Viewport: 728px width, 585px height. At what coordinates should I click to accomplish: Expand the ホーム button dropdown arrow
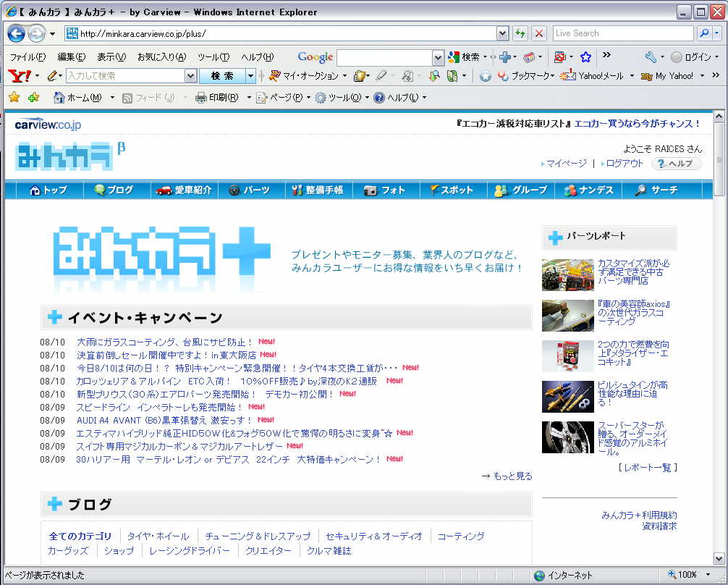112,98
